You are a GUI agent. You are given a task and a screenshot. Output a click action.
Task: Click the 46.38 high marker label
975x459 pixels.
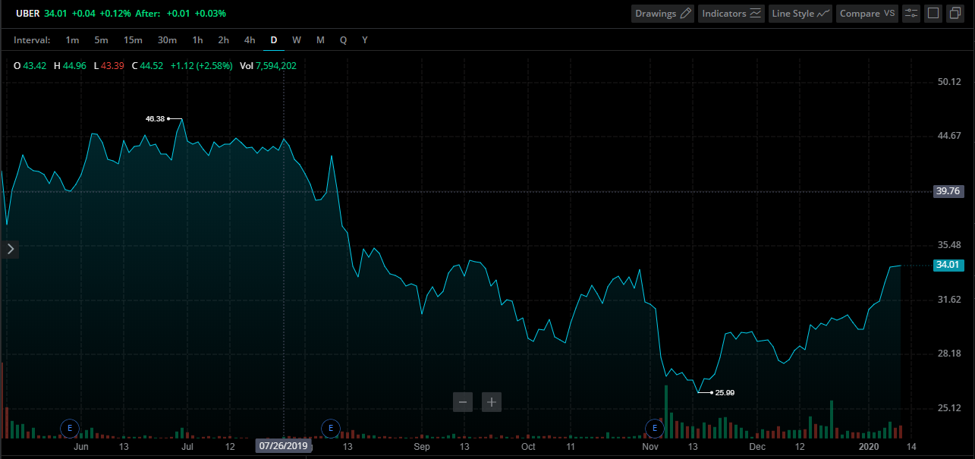click(x=155, y=118)
